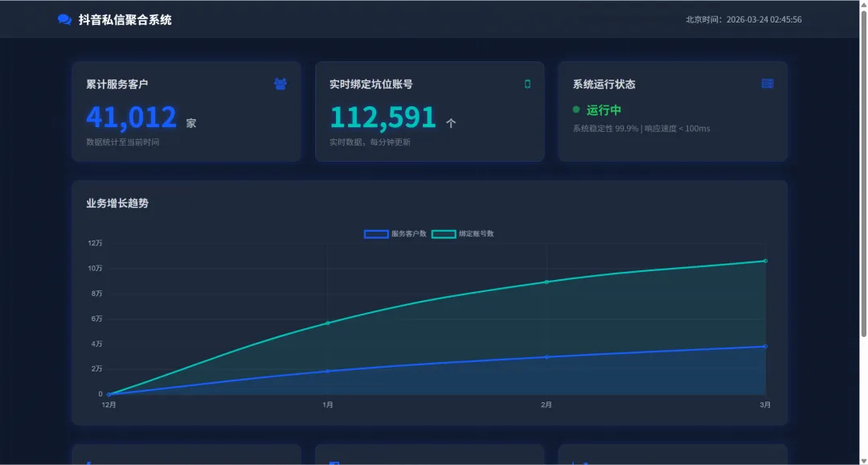Click the blue line data point at 3月
Image resolution: width=868 pixels, height=465 pixels.
point(766,347)
